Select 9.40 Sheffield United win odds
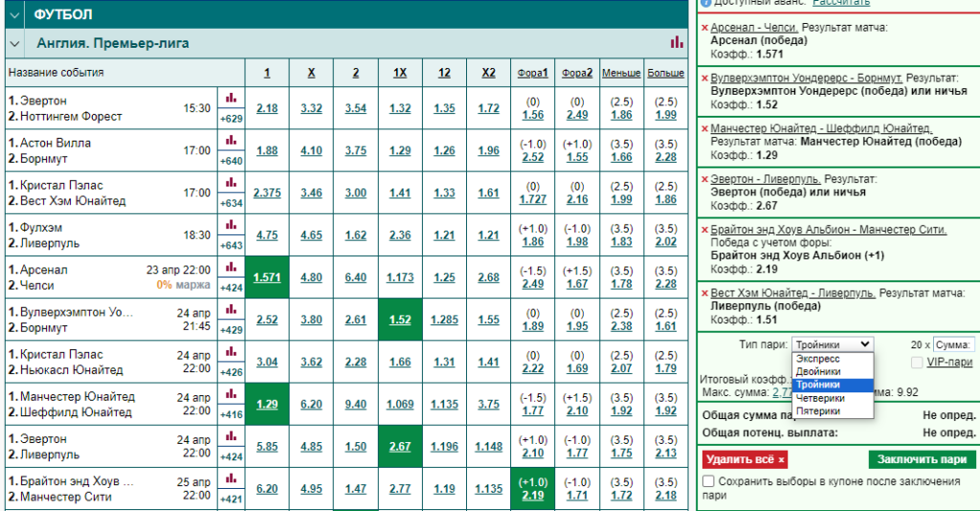980x511 pixels. [x=356, y=404]
